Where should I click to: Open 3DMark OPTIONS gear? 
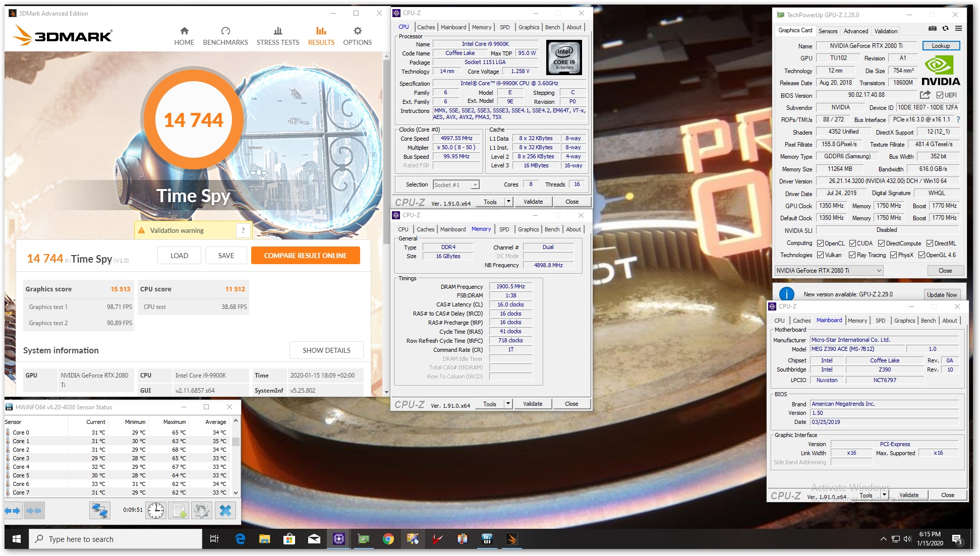point(358,36)
